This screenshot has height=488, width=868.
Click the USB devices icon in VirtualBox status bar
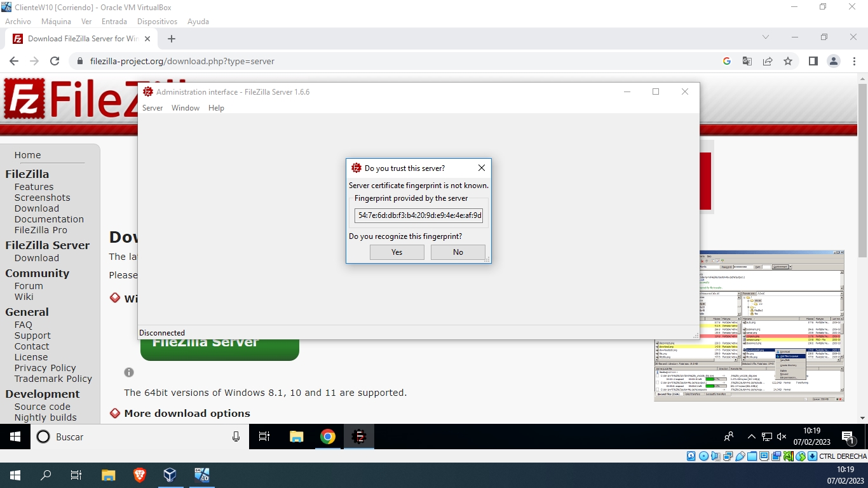[740, 456]
